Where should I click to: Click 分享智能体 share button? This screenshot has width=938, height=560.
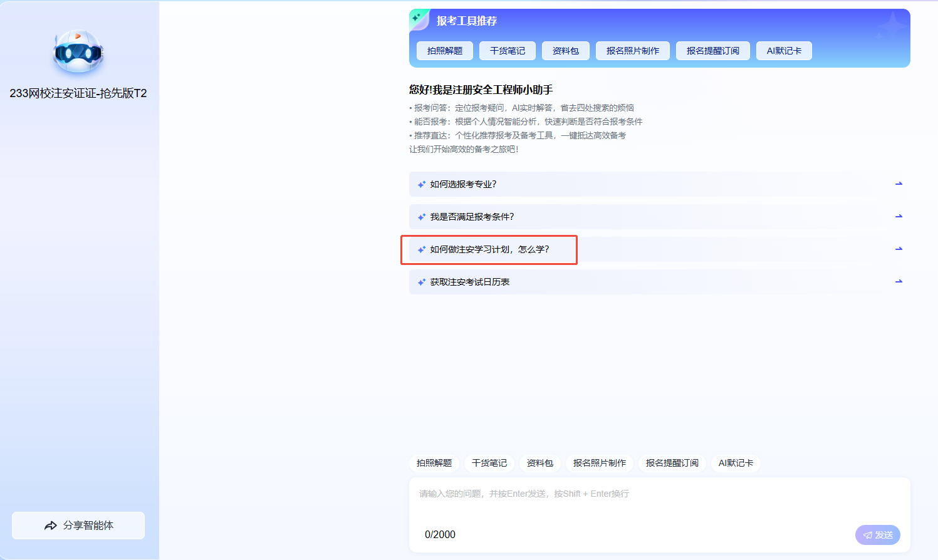(78, 526)
